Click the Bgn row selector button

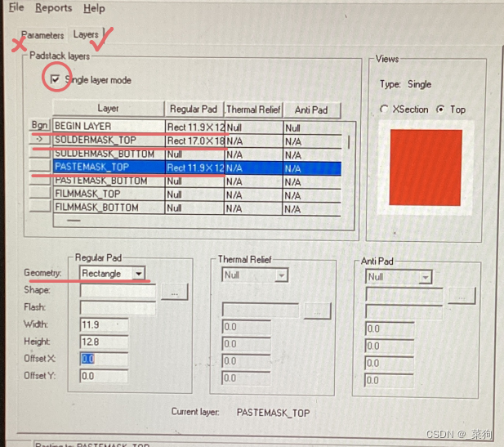click(40, 127)
